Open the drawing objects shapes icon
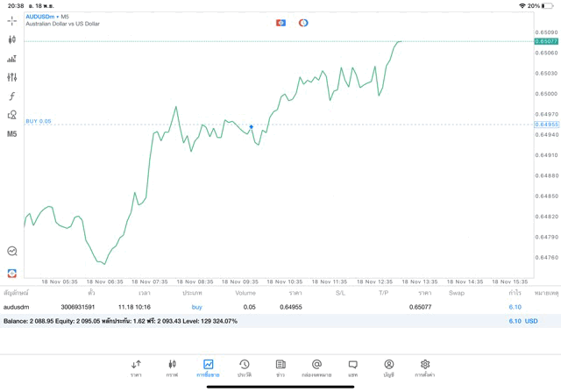The width and height of the screenshot is (561, 392). [11, 115]
